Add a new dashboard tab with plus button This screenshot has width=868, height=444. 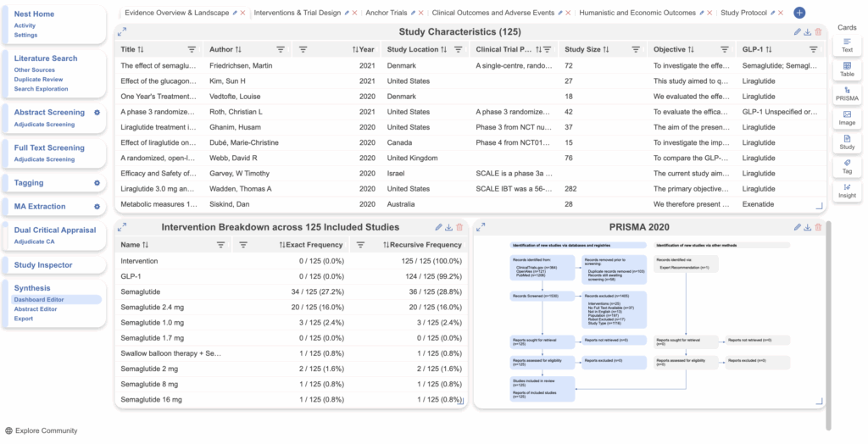point(799,13)
